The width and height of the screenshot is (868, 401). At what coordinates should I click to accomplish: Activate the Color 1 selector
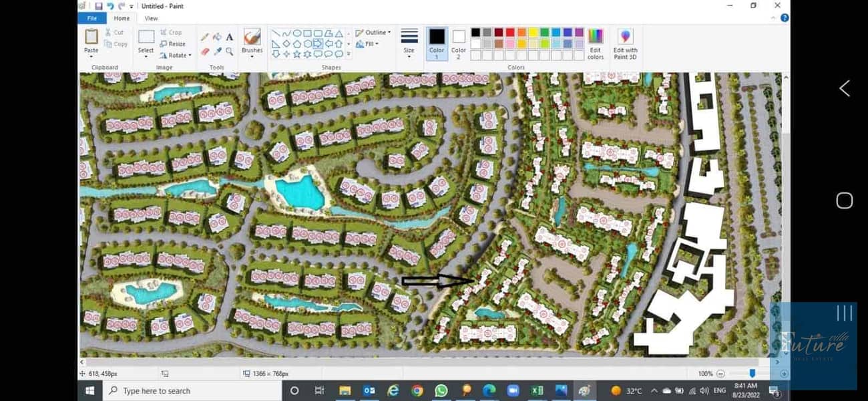[x=437, y=43]
